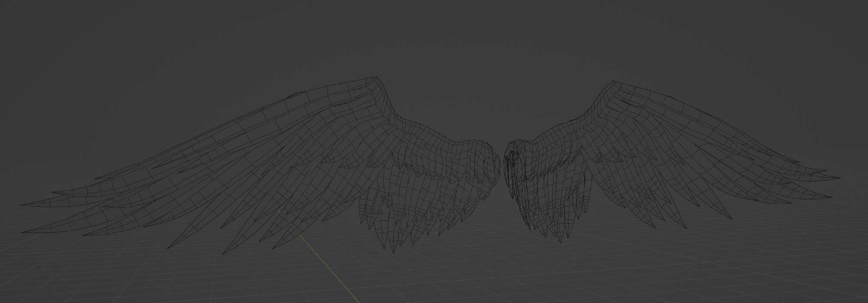Click empty background above the wings
The width and height of the screenshot is (868, 303).
434,35
